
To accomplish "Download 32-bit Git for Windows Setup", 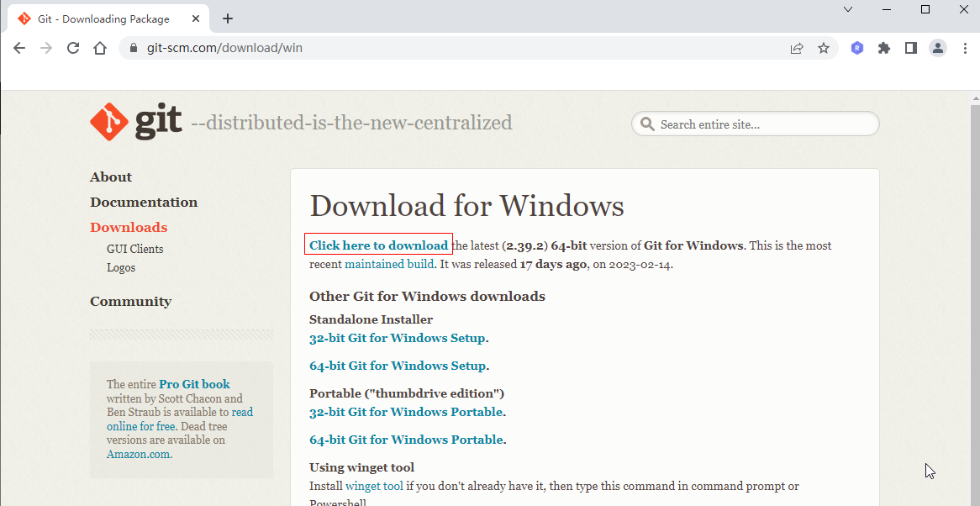I will 398,338.
